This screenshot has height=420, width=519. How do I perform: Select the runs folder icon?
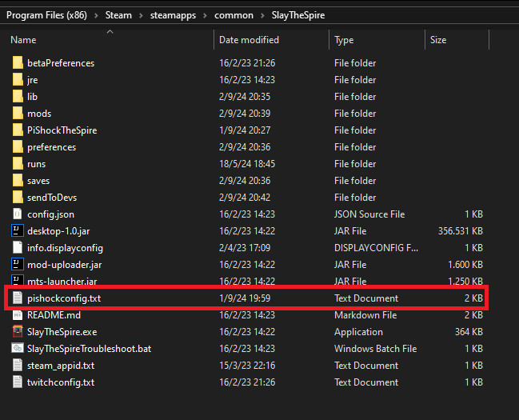18,164
